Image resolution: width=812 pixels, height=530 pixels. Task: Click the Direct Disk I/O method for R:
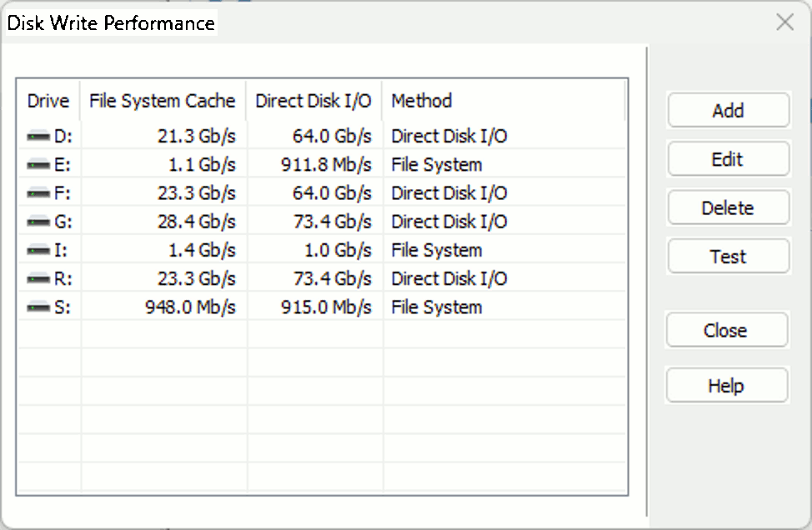point(449,279)
